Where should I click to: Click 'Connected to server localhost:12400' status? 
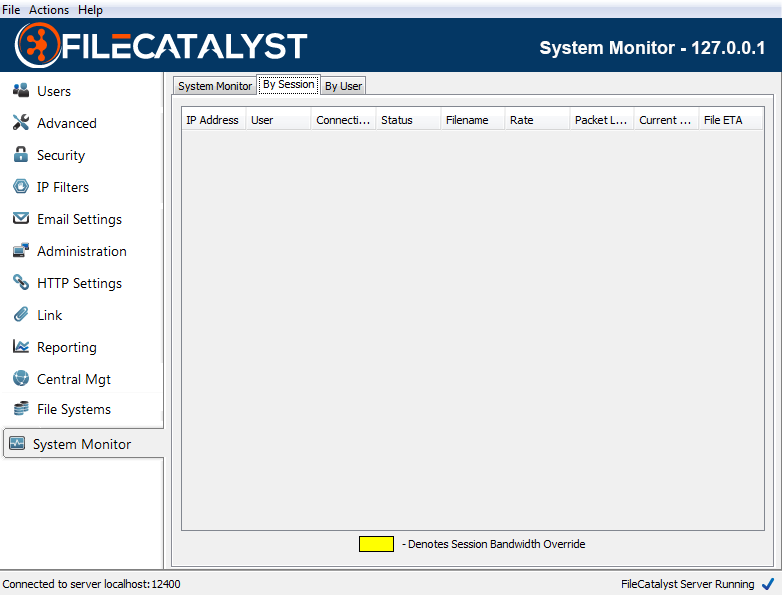coord(91,584)
